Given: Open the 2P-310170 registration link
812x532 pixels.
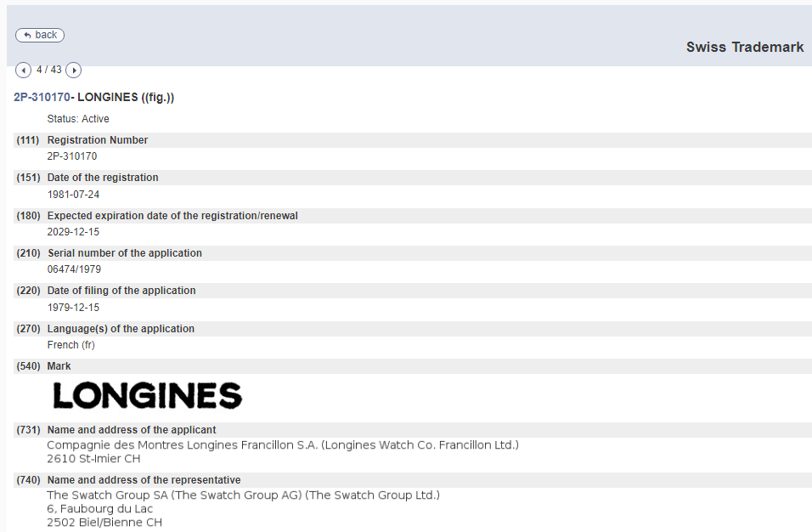Looking at the screenshot, I should tap(42, 98).
